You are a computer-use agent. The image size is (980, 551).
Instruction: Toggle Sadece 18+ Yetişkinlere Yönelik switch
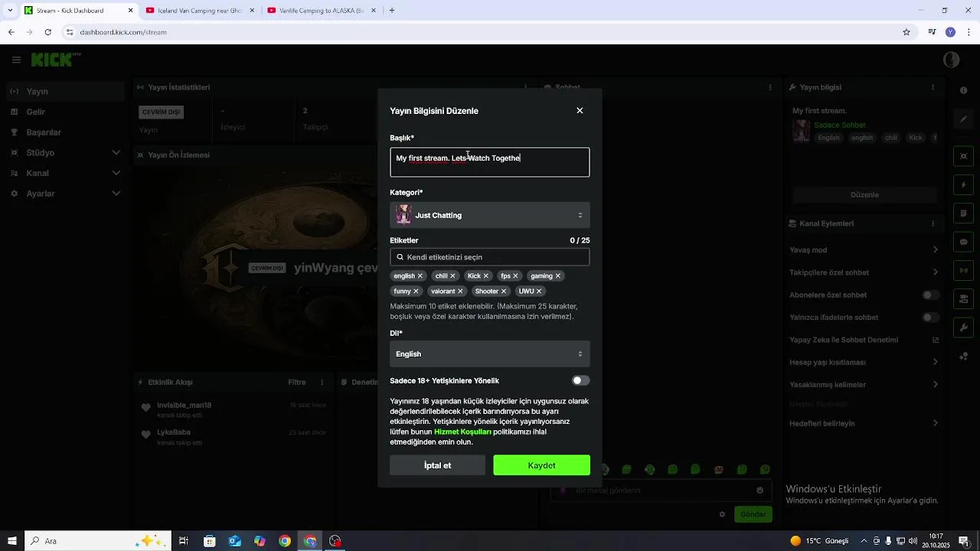point(581,380)
